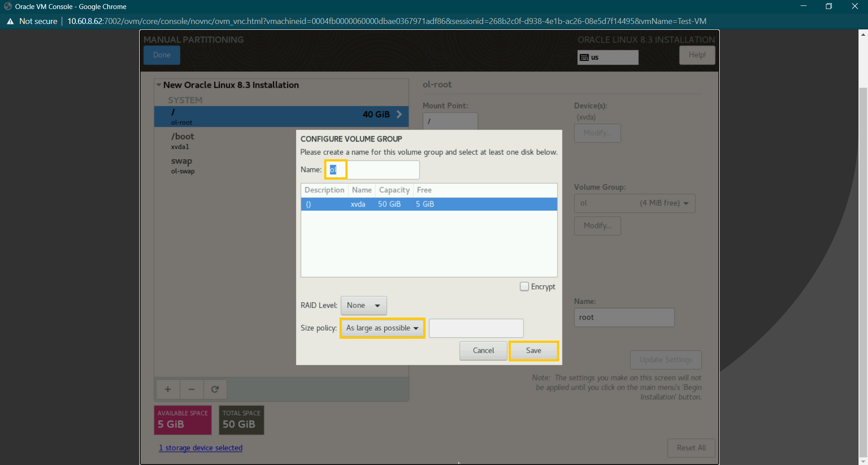Open the us keyboard layout indicator

(608, 57)
